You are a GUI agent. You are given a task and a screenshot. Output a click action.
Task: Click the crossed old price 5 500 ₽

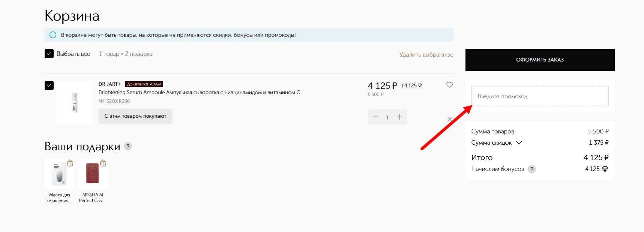click(x=375, y=94)
